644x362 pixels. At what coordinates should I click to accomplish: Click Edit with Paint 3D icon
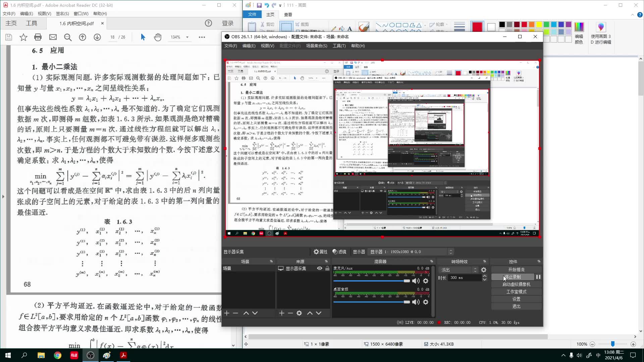tap(601, 27)
